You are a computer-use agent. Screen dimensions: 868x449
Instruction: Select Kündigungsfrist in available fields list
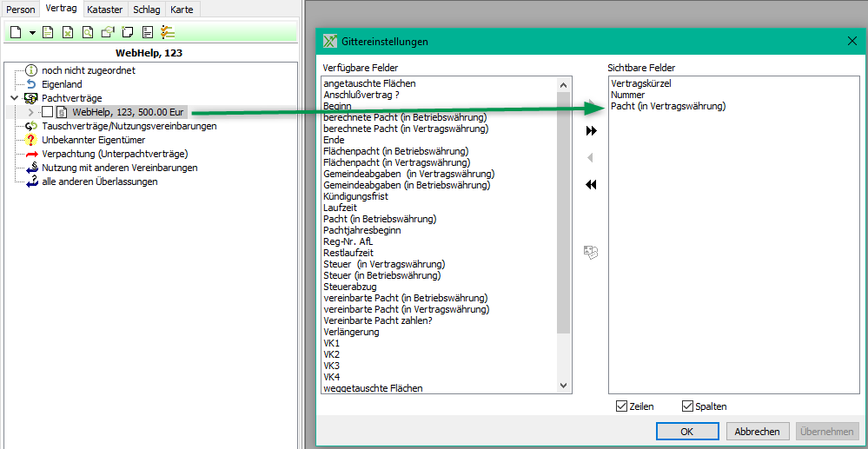pyautogui.click(x=354, y=196)
